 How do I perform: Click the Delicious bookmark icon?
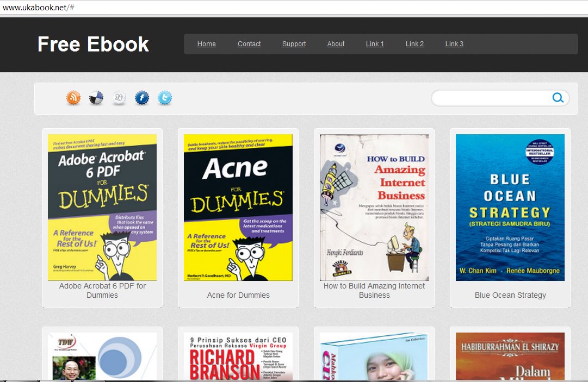coord(96,98)
